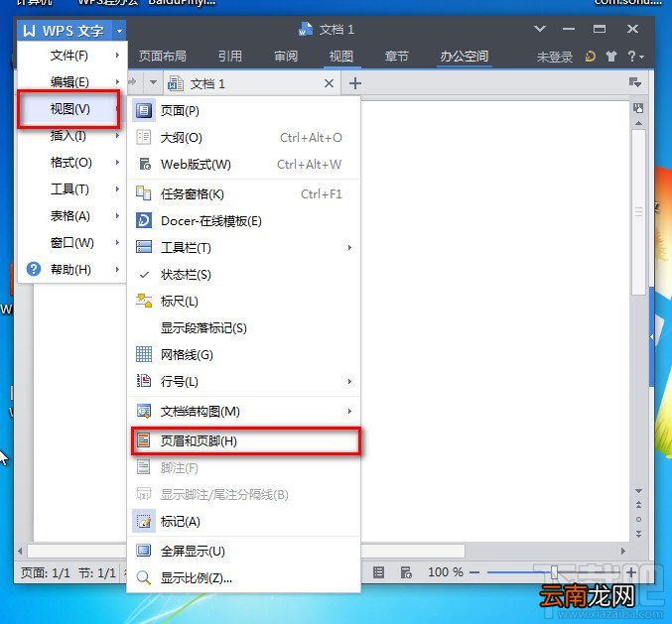672x624 pixels.
Task: Add a new document tab with plus
Action: click(354, 83)
